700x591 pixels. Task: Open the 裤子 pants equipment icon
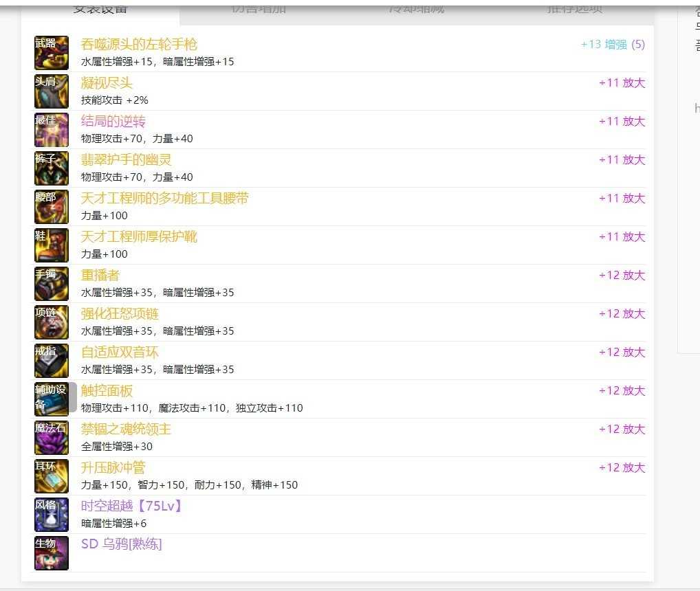point(52,168)
